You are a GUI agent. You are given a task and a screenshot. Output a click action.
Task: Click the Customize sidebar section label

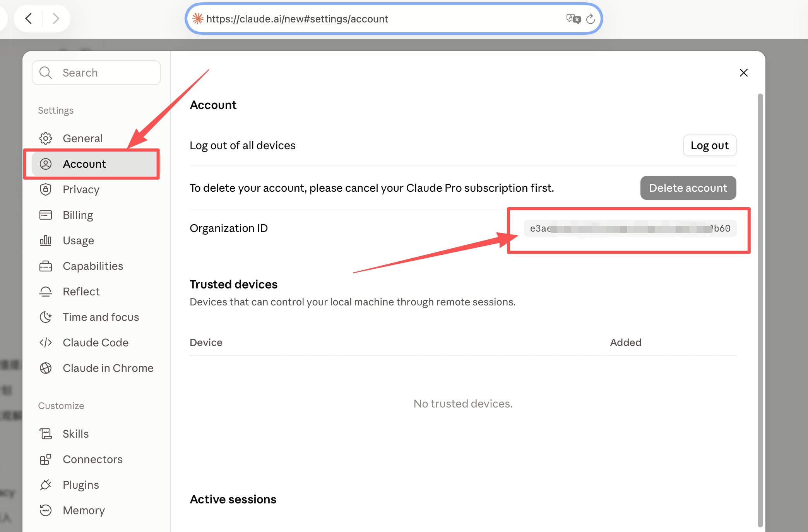click(x=61, y=406)
